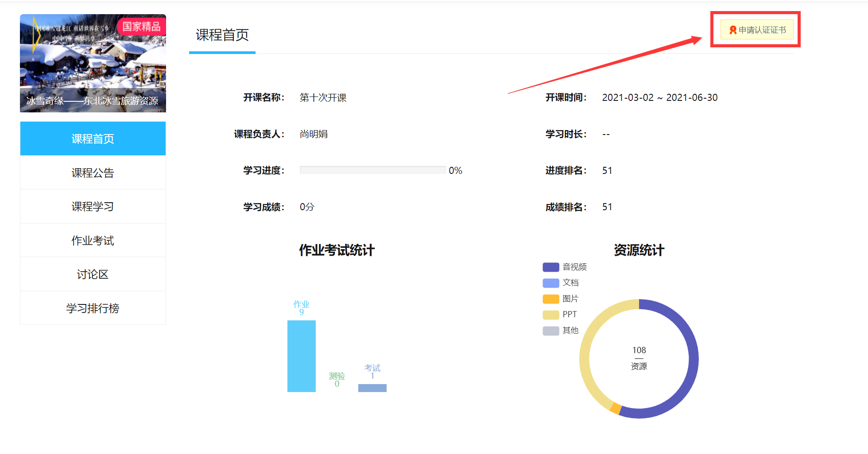This screenshot has height=454, width=868.
Task: Toggle the PPT legend swatch
Action: tap(550, 315)
